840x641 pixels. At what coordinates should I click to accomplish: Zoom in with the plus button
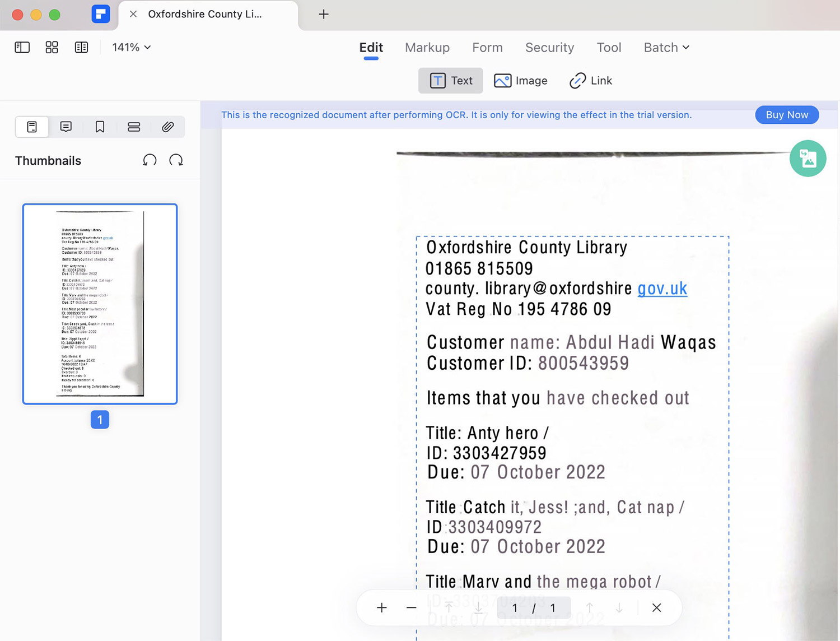[x=382, y=608]
